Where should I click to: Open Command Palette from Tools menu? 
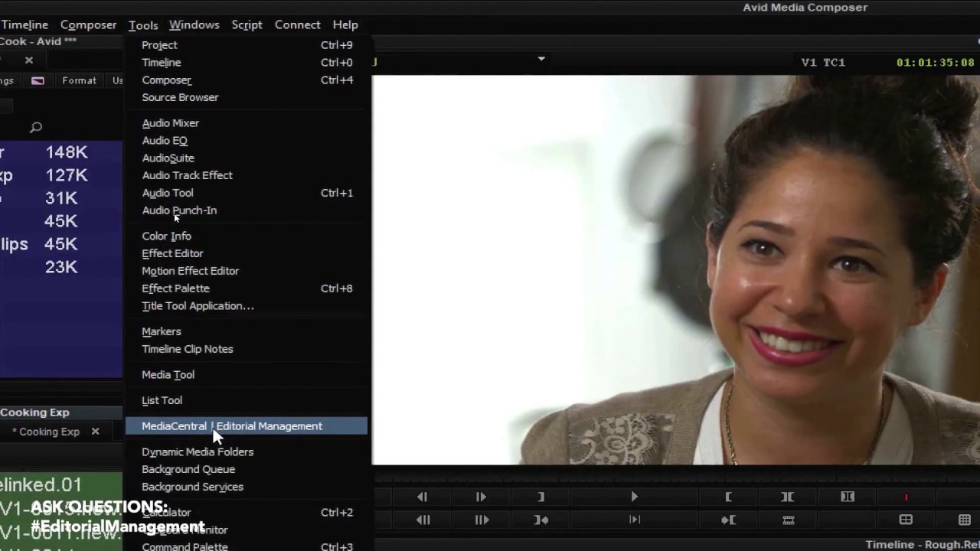247,546
